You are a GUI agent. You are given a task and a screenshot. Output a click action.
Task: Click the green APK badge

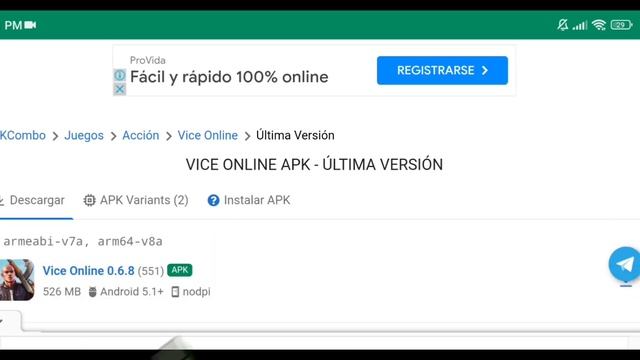coord(180,270)
